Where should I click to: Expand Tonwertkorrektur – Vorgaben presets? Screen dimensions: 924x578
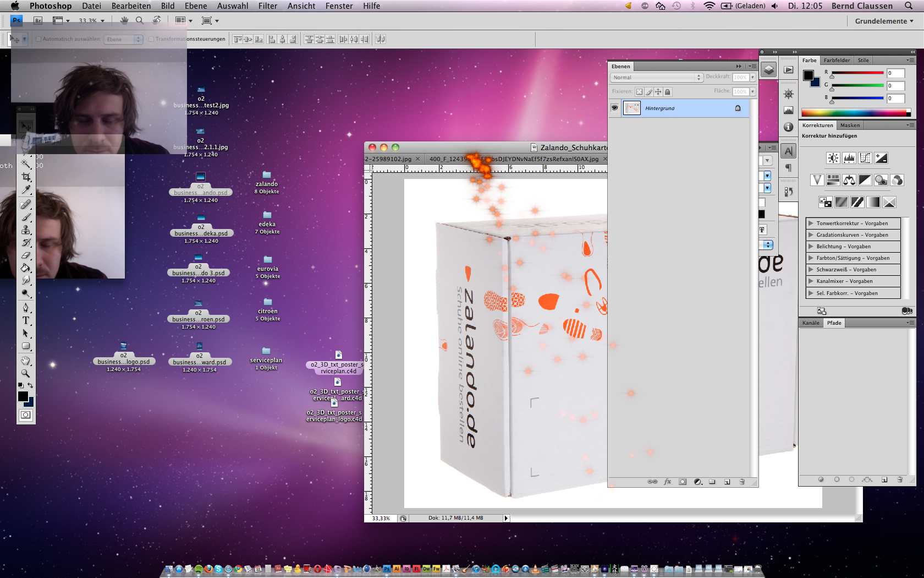[x=811, y=223]
